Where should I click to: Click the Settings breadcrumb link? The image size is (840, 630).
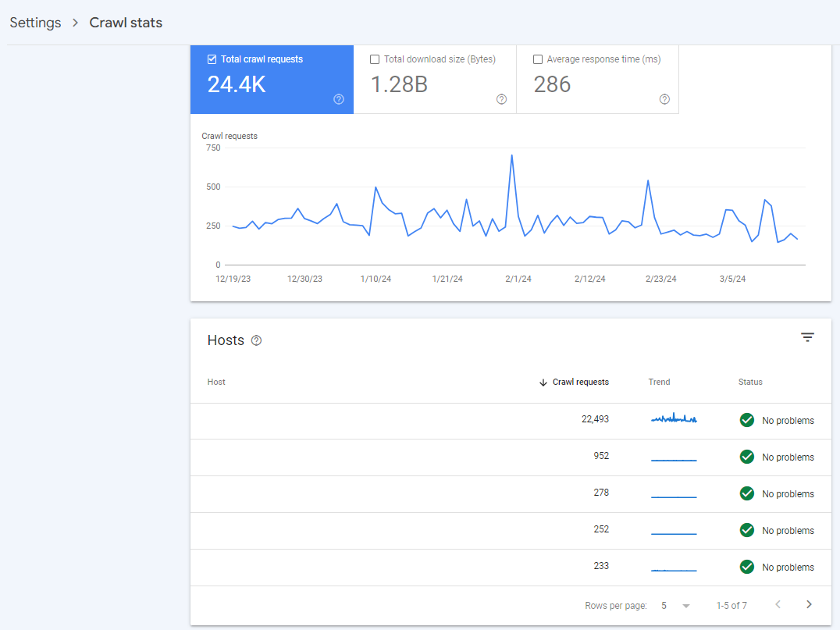[35, 23]
